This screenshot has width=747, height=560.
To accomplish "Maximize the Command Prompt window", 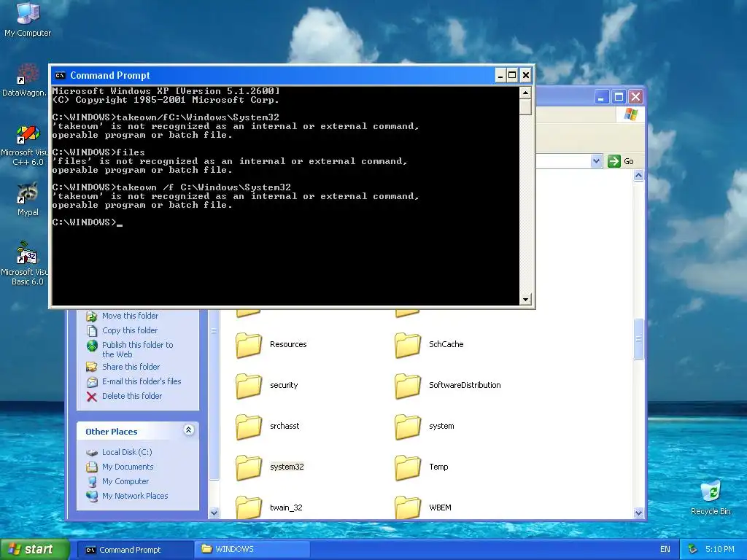I will click(512, 75).
